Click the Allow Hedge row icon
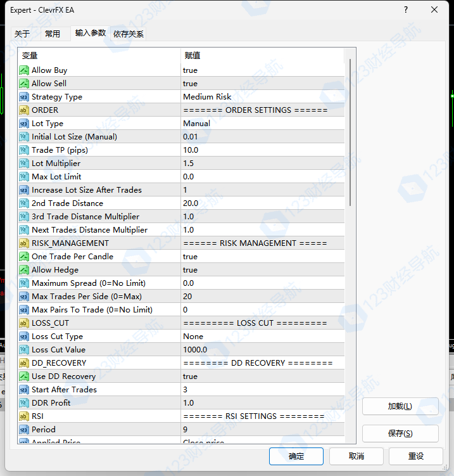Screen dimensions: 454x476 pyautogui.click(x=24, y=270)
